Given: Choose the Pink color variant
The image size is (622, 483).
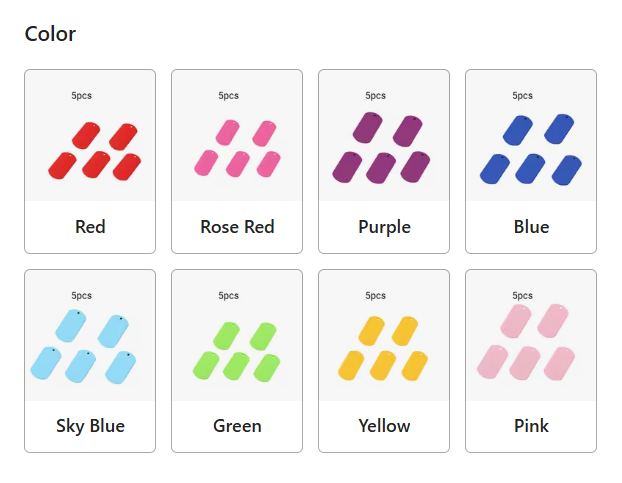Looking at the screenshot, I should point(531,361).
